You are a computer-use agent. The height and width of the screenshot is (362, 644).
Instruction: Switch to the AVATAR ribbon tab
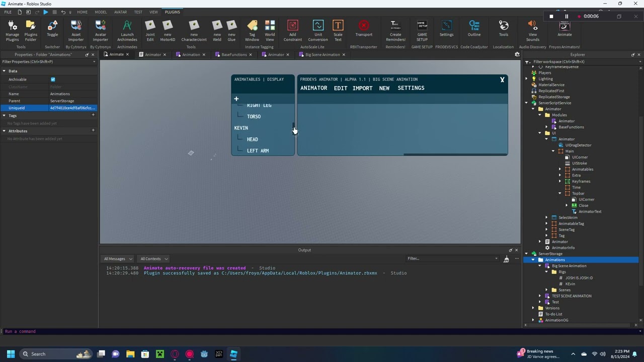point(120,12)
